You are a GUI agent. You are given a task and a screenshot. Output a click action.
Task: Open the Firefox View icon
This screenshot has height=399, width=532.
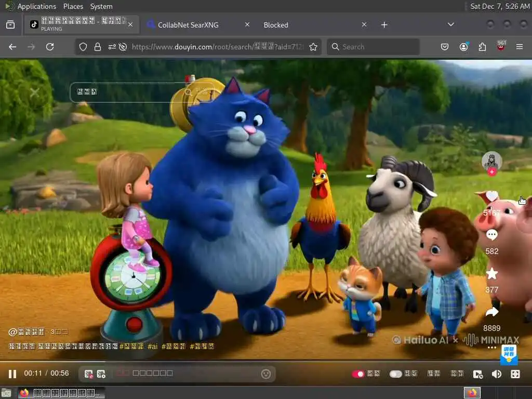click(x=10, y=24)
